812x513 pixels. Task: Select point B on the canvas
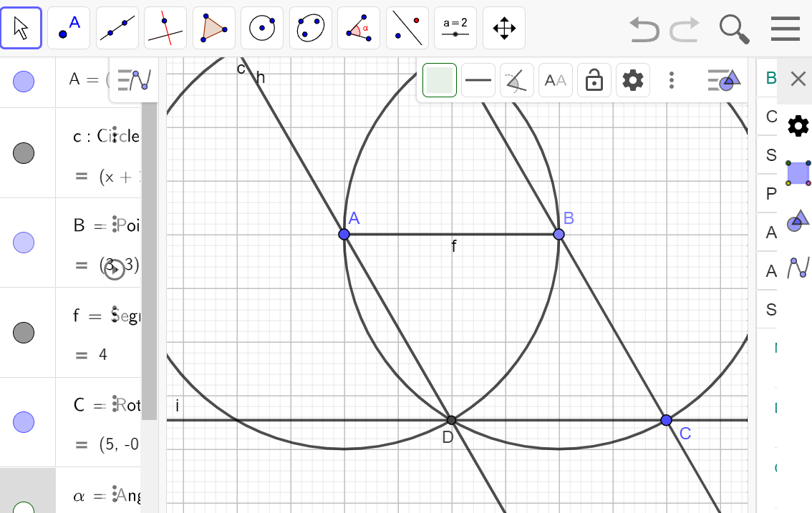(559, 235)
